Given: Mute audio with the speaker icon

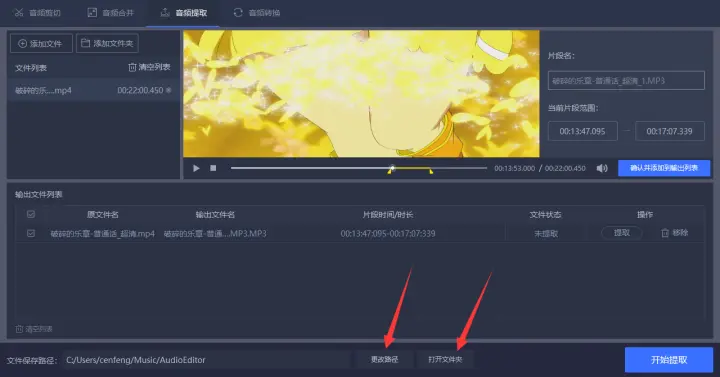Looking at the screenshot, I should [x=602, y=168].
